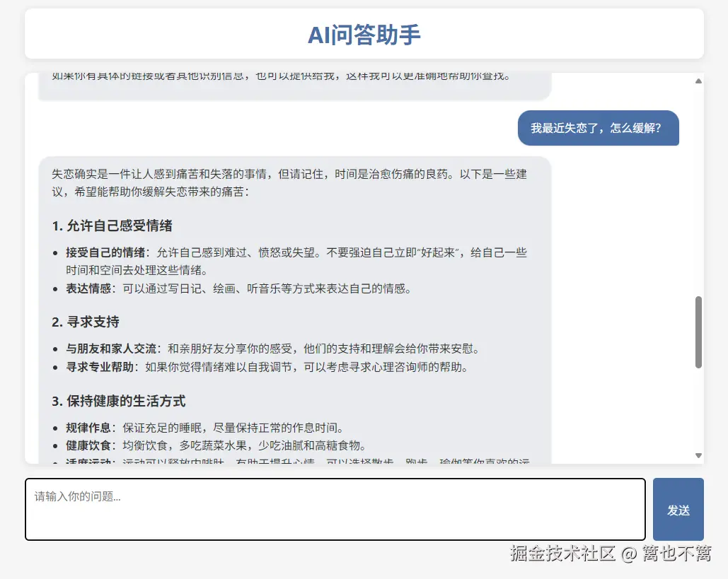Click the AI问答助手 page title
Image resolution: width=728 pixels, height=579 pixels.
pyautogui.click(x=364, y=35)
